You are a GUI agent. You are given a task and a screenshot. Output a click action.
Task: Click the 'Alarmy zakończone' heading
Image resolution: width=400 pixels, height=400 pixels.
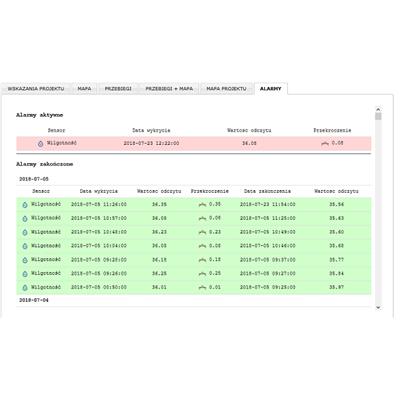[44, 164]
